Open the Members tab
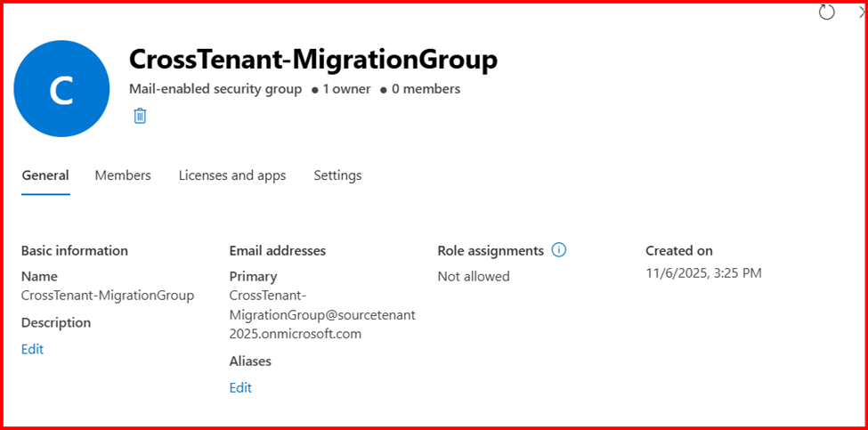This screenshot has height=430, width=868. 123,175
